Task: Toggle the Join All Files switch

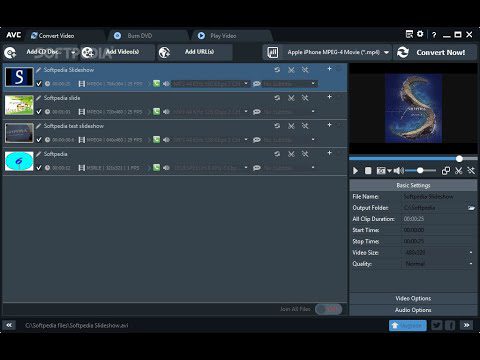Action: tap(329, 309)
